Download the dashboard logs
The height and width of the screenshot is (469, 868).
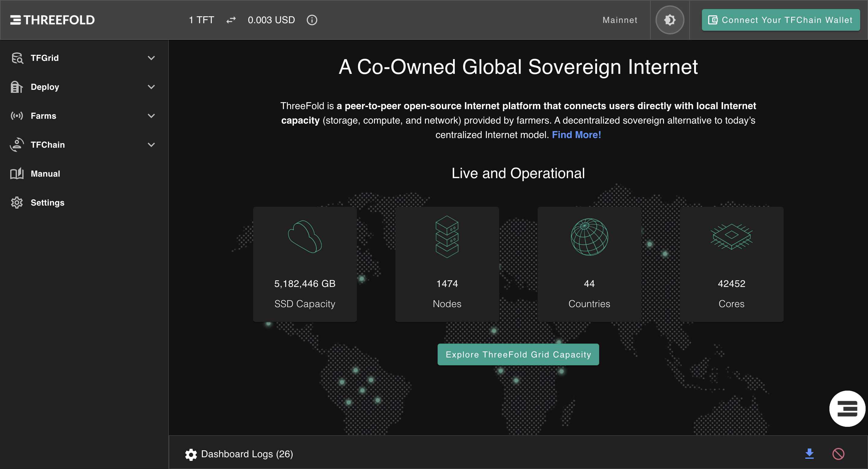tap(809, 454)
